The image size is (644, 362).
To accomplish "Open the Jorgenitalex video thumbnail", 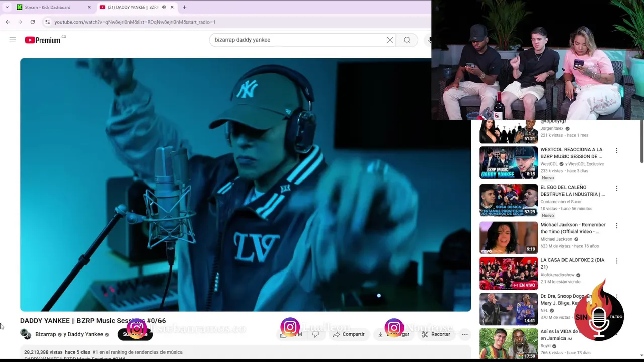I will click(x=509, y=132).
